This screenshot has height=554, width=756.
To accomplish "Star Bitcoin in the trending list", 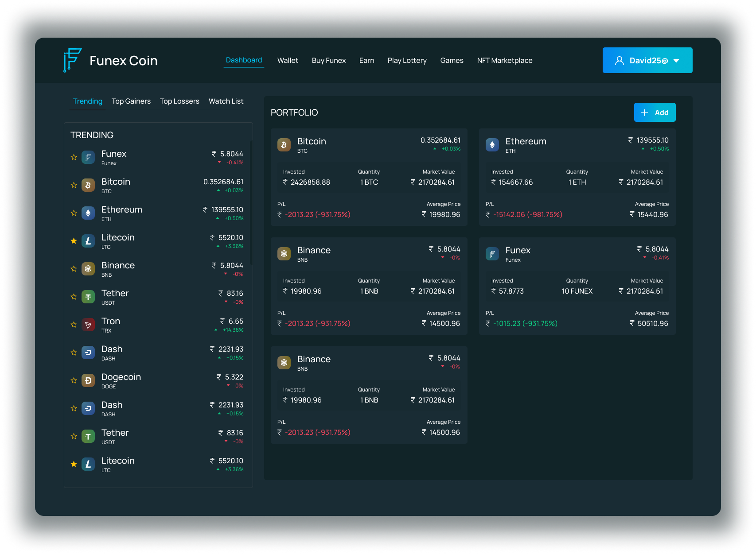I will [x=74, y=185].
